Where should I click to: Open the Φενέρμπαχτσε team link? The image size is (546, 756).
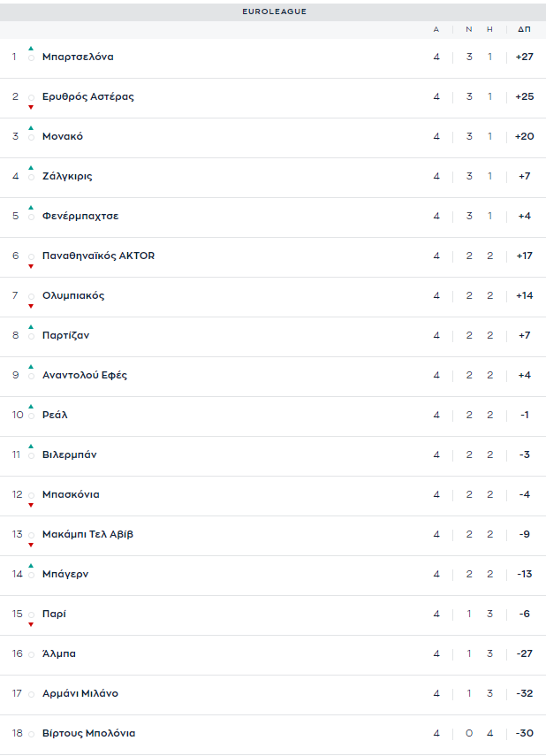point(80,216)
